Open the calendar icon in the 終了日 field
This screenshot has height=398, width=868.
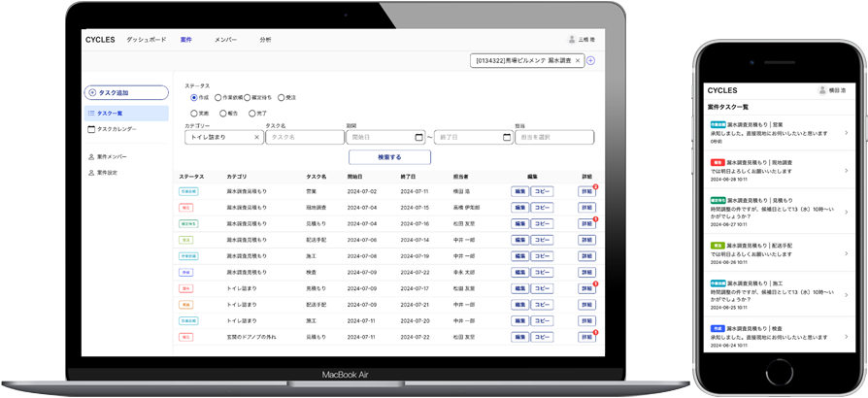507,137
